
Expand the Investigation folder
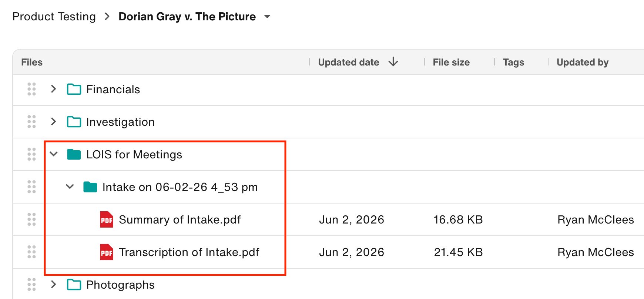pos(54,121)
